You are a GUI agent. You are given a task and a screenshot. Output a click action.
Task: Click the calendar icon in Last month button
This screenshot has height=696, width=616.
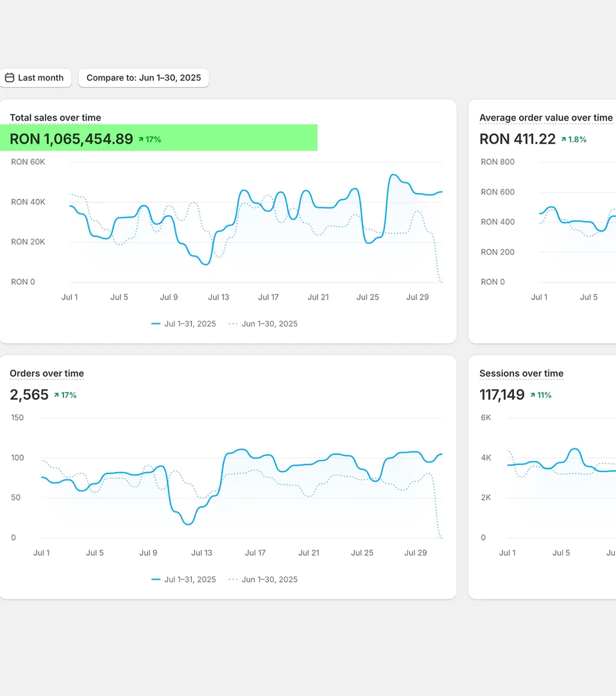tap(10, 78)
